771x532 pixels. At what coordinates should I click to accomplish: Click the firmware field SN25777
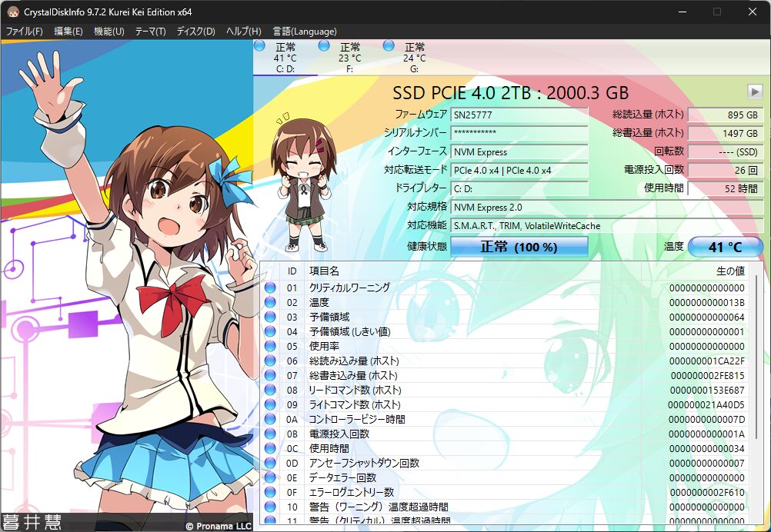coord(519,115)
